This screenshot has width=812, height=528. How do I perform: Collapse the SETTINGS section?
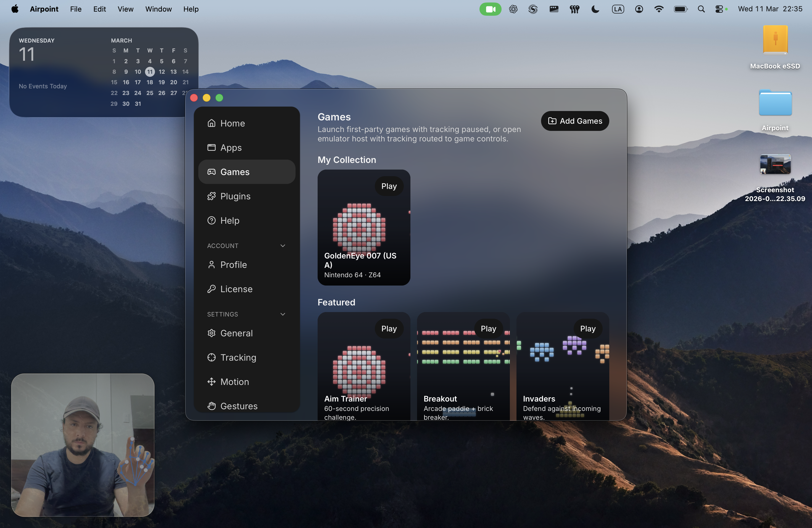pyautogui.click(x=283, y=314)
